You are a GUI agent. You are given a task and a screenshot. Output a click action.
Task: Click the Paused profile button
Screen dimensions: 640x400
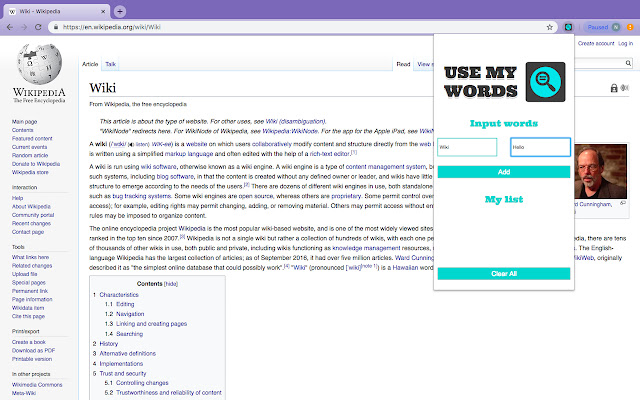pyautogui.click(x=603, y=27)
